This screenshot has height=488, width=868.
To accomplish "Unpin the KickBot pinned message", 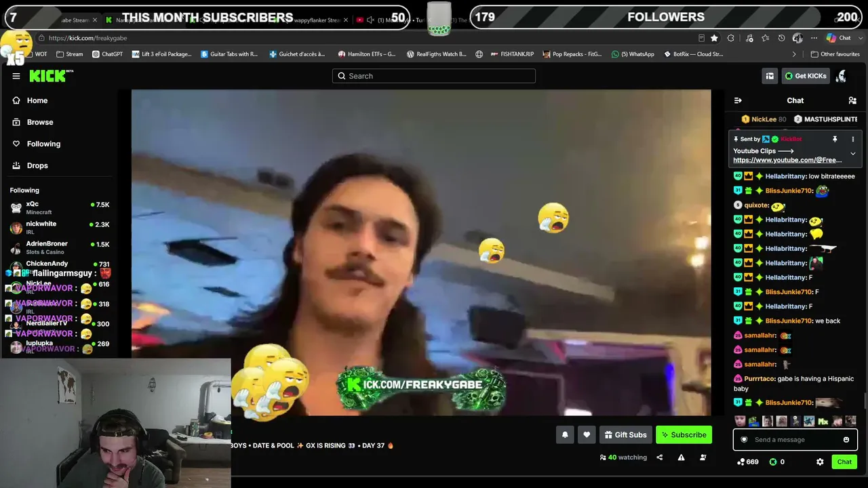I will [835, 139].
